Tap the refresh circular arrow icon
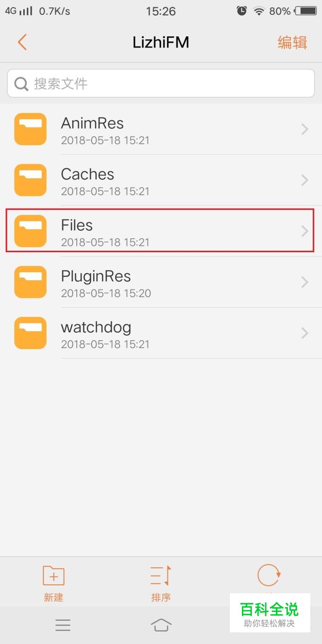 coord(269,575)
